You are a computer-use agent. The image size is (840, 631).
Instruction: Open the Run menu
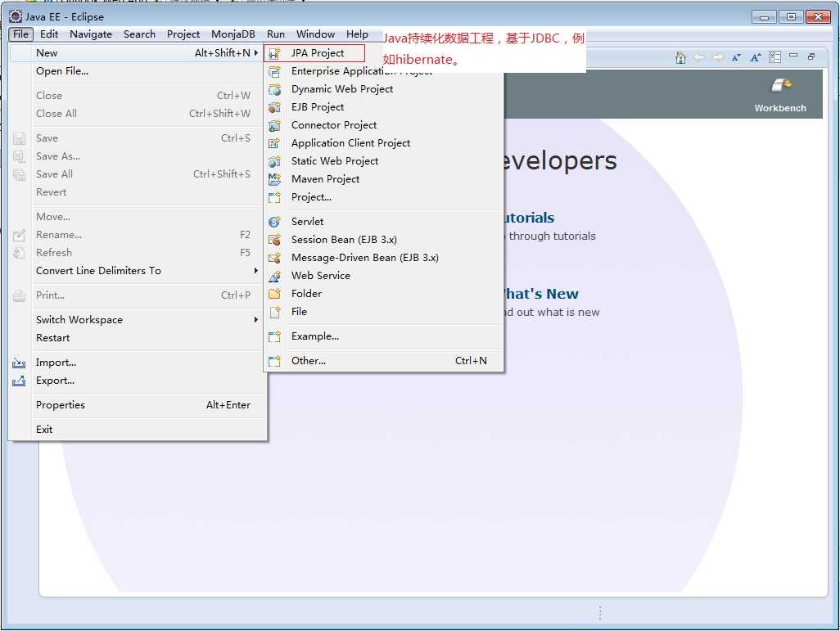(x=276, y=34)
